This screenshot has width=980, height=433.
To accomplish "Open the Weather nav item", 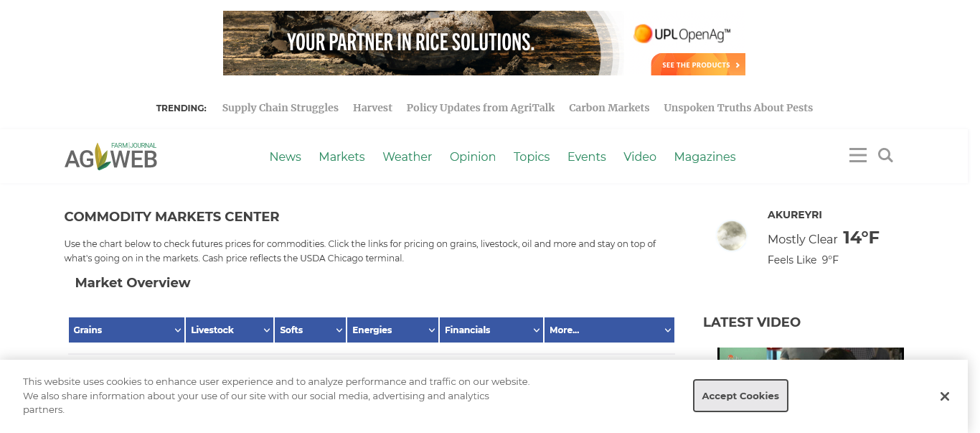I will click(x=407, y=157).
